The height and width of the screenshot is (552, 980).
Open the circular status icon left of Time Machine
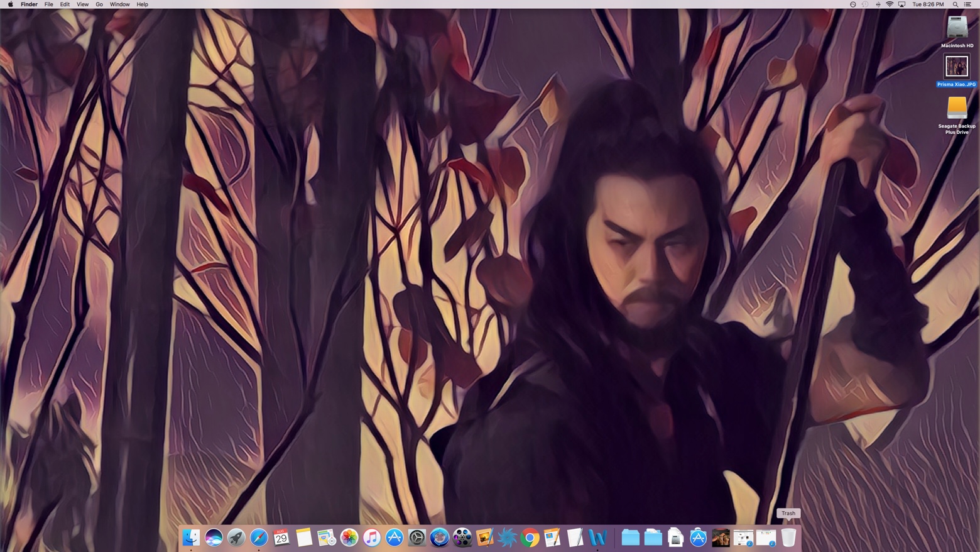tap(852, 4)
